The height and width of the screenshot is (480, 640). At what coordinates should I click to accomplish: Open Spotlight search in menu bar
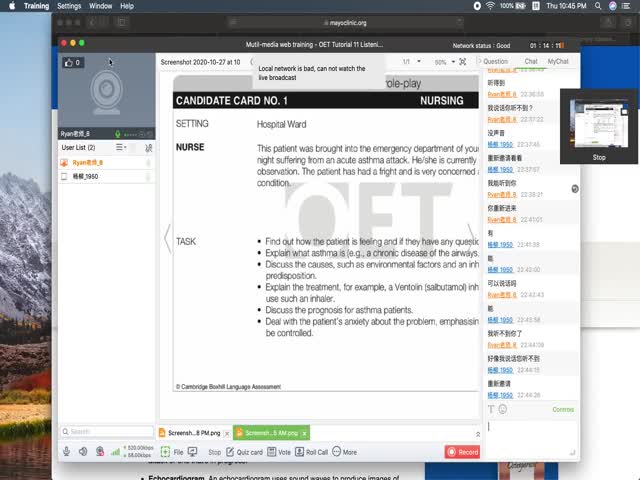[598, 6]
